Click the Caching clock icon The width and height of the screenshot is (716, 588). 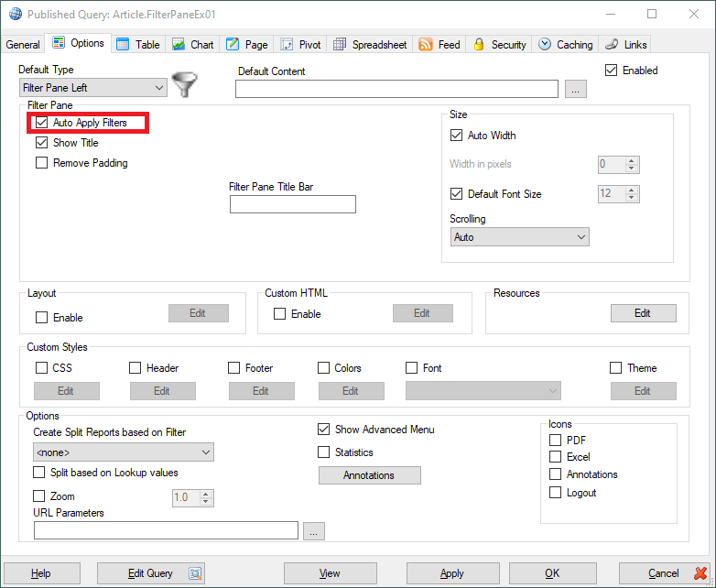[x=544, y=44]
